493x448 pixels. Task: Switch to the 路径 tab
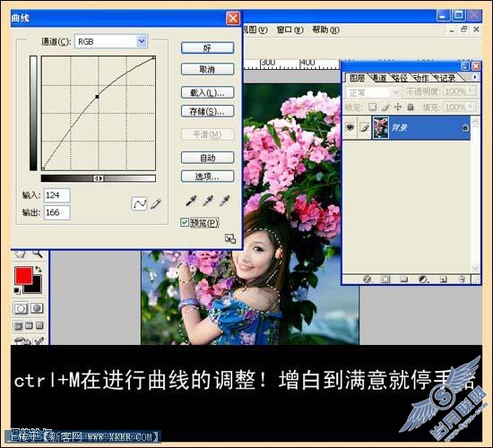[x=399, y=78]
